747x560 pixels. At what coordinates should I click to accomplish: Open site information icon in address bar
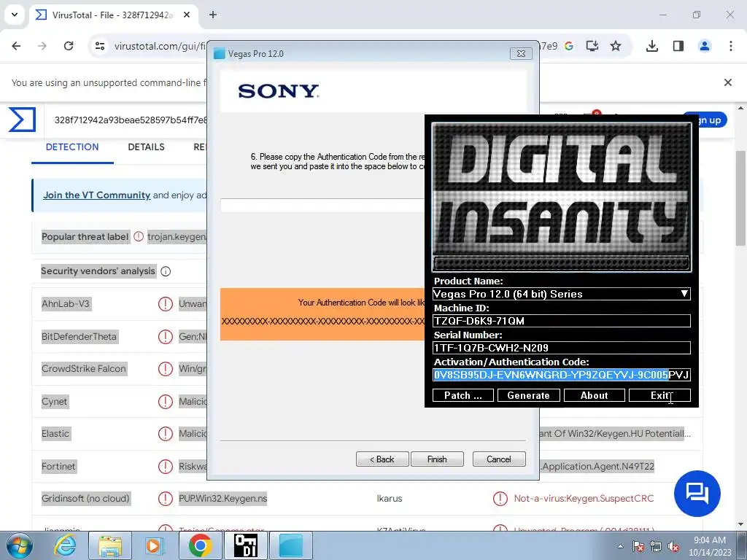click(99, 46)
